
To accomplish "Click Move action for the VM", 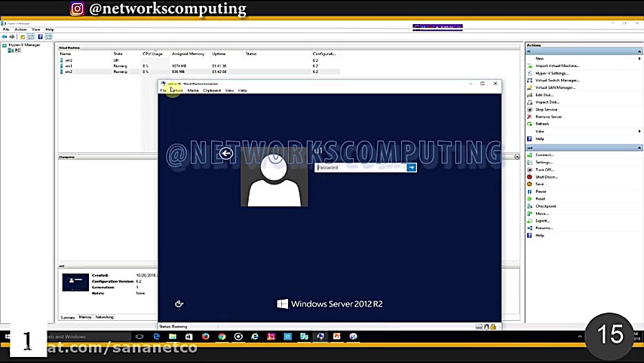I will tap(541, 214).
